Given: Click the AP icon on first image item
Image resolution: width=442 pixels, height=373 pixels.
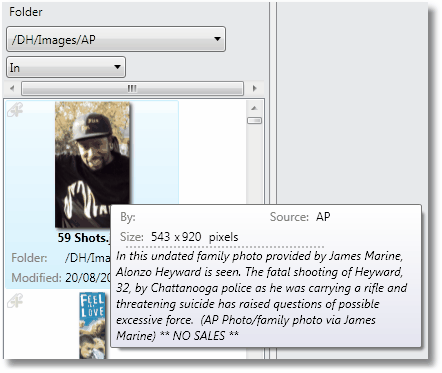Looking at the screenshot, I should 15,110.
